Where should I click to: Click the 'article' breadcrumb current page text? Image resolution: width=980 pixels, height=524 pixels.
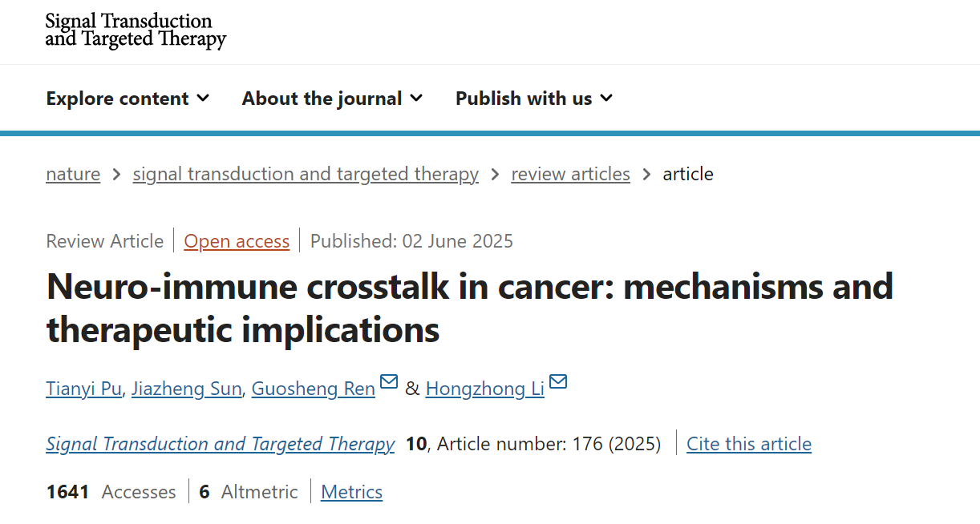tap(687, 174)
